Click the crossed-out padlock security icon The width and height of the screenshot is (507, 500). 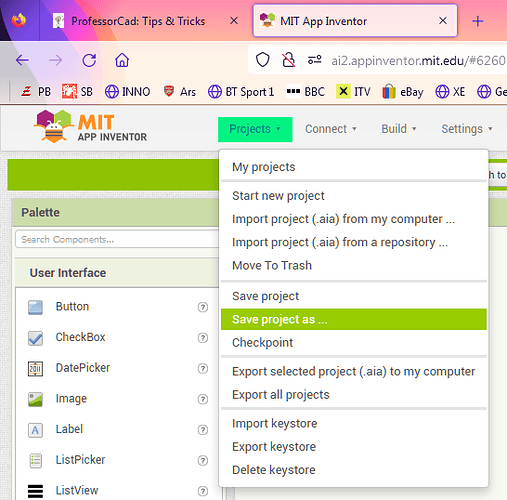[x=288, y=60]
